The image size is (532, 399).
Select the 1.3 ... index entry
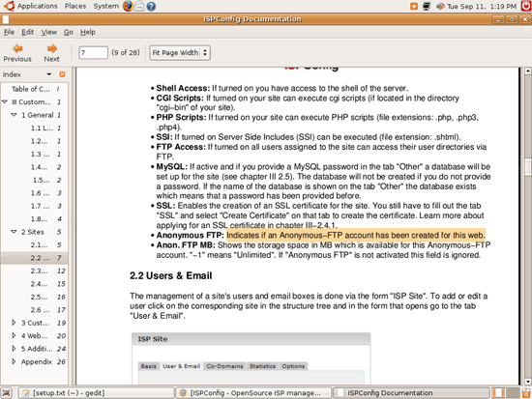(34, 154)
